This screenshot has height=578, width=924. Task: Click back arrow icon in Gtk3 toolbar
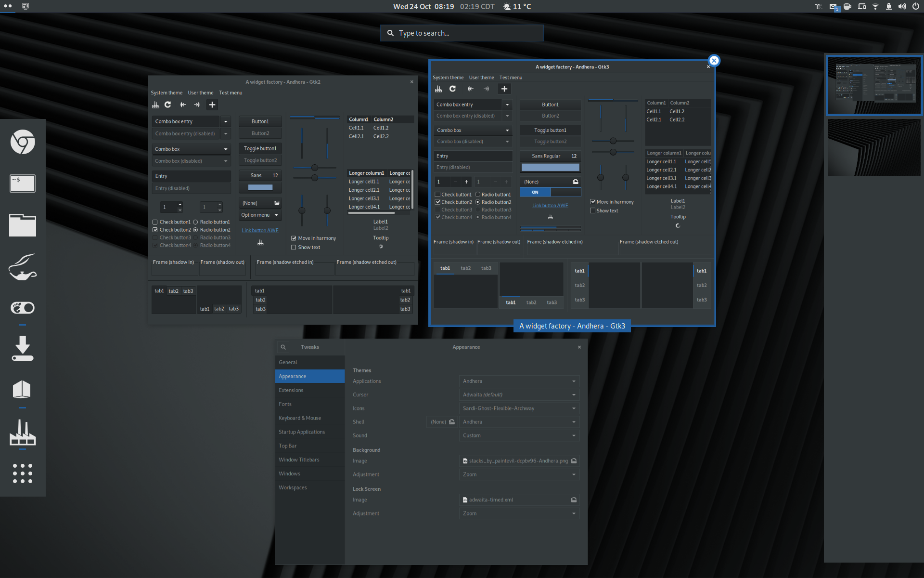coord(471,89)
